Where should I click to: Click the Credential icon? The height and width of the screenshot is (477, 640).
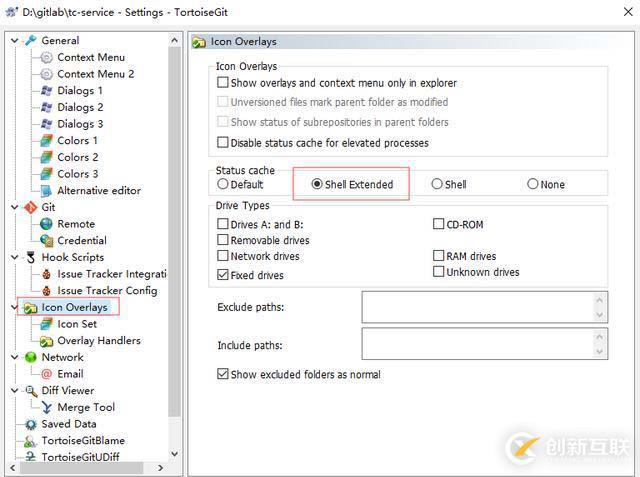pos(47,241)
